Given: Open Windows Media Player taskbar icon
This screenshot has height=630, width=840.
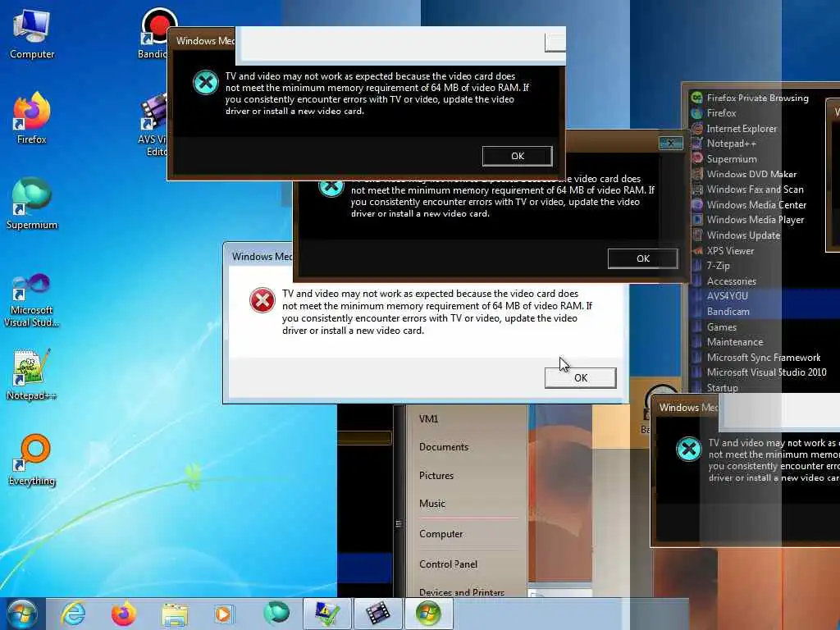Looking at the screenshot, I should (224, 614).
